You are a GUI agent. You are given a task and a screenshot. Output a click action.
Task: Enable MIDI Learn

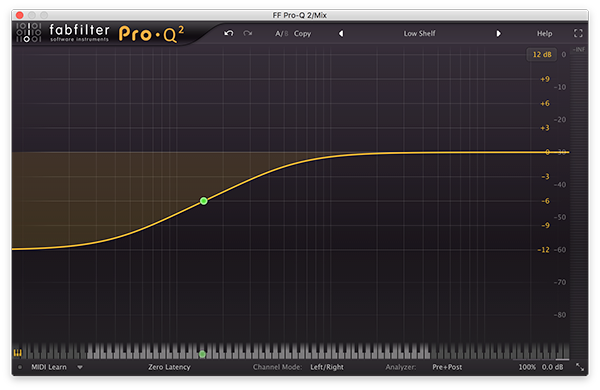tap(49, 367)
